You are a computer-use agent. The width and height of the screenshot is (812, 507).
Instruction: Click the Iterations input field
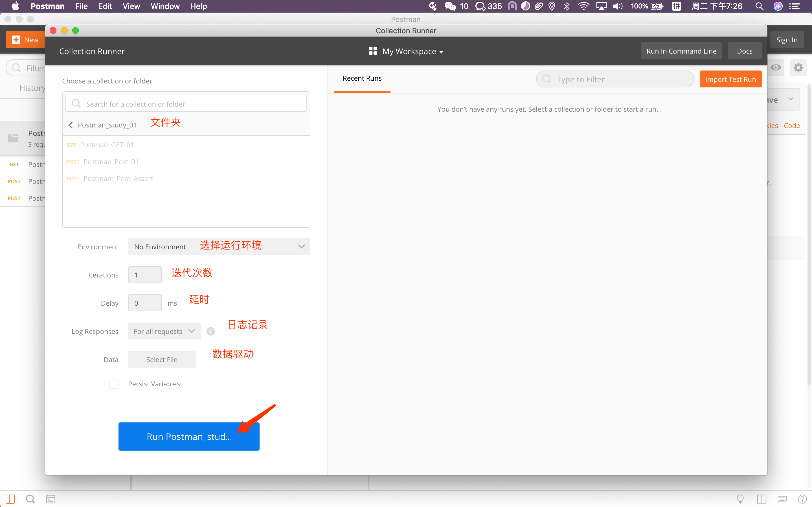[145, 275]
